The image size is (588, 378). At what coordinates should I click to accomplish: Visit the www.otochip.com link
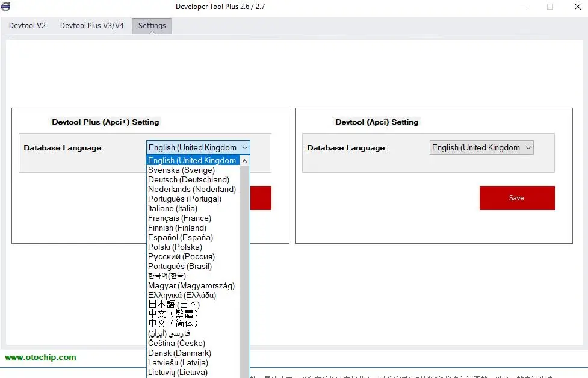[40, 357]
